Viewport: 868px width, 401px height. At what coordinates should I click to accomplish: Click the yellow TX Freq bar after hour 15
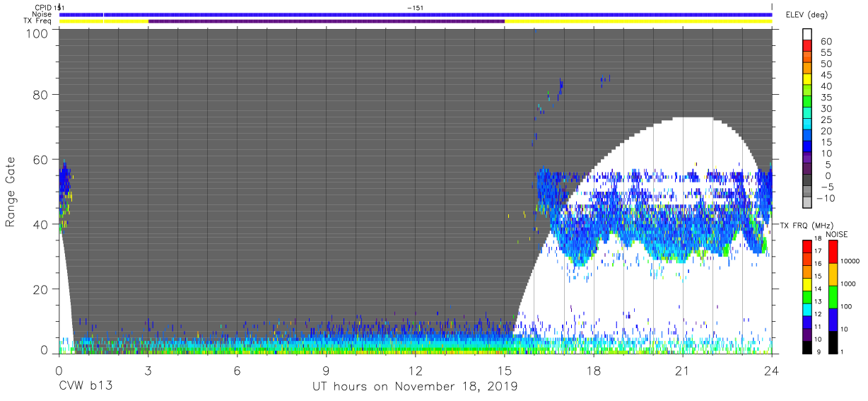[x=638, y=21]
